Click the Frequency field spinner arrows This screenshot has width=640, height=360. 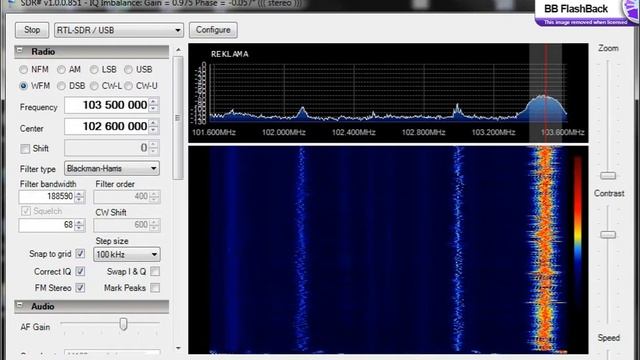coord(154,105)
